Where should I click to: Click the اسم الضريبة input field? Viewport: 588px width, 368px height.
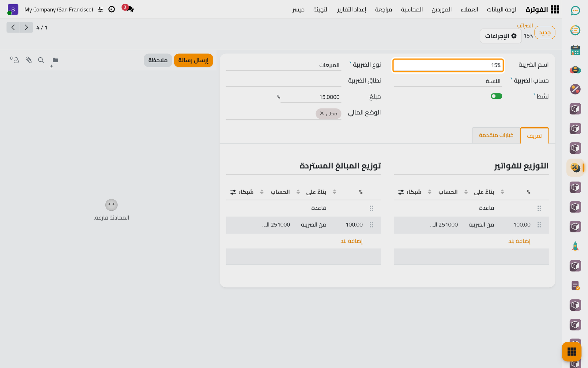[x=448, y=65]
